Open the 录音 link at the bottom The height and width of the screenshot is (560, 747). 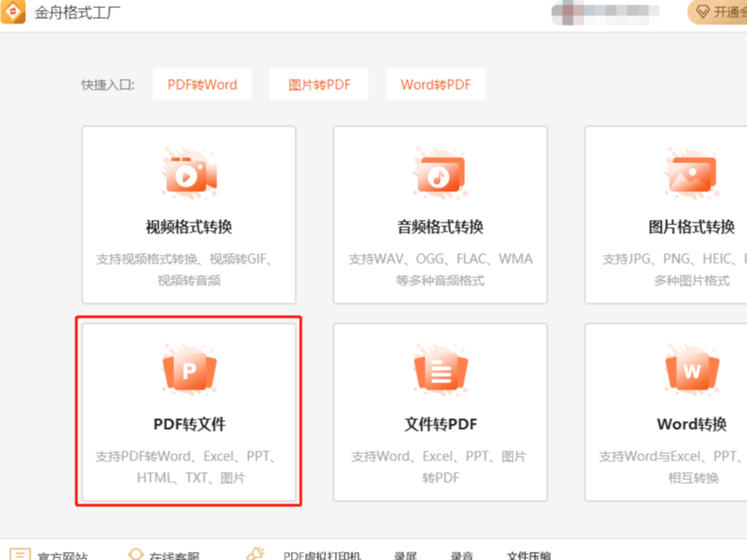tap(461, 556)
